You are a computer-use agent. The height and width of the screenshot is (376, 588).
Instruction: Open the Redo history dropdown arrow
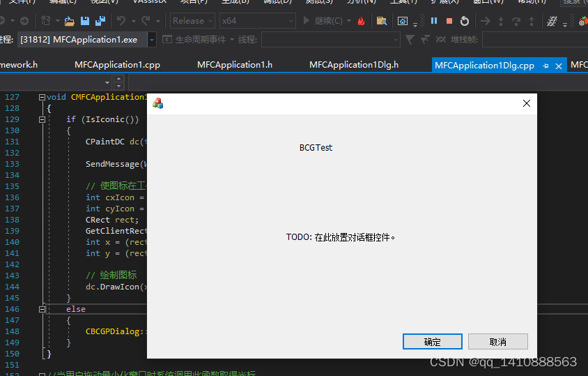[158, 21]
